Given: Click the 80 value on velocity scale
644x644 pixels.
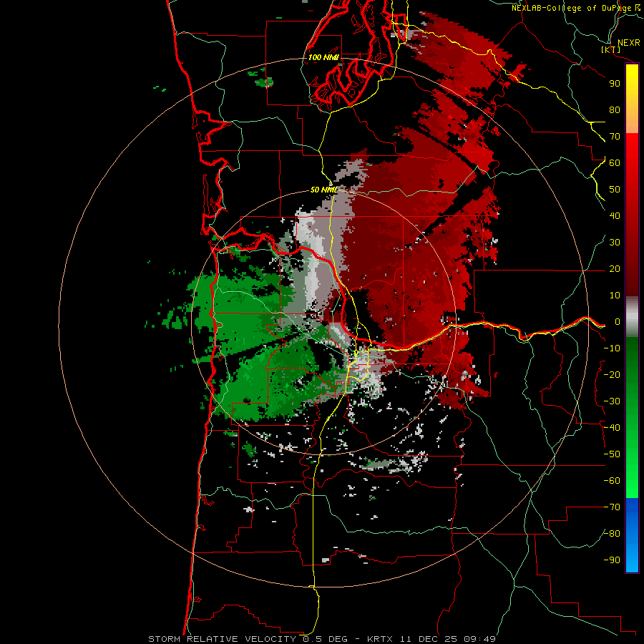Looking at the screenshot, I should 615,110.
